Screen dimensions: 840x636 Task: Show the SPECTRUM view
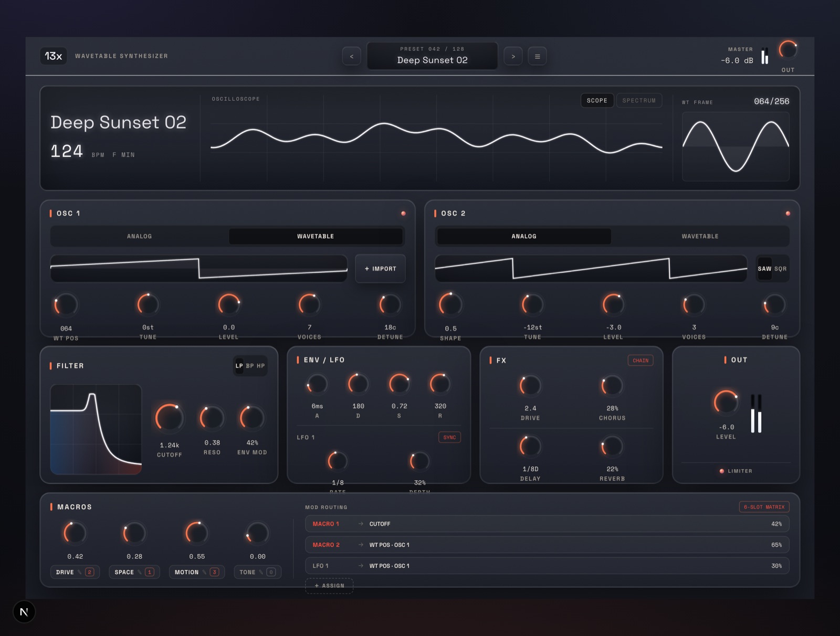point(639,100)
